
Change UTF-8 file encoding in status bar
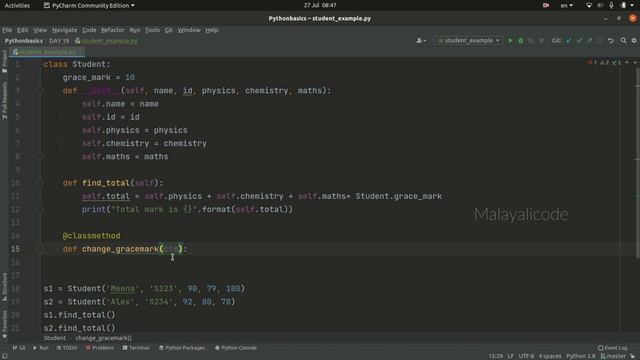(526, 356)
